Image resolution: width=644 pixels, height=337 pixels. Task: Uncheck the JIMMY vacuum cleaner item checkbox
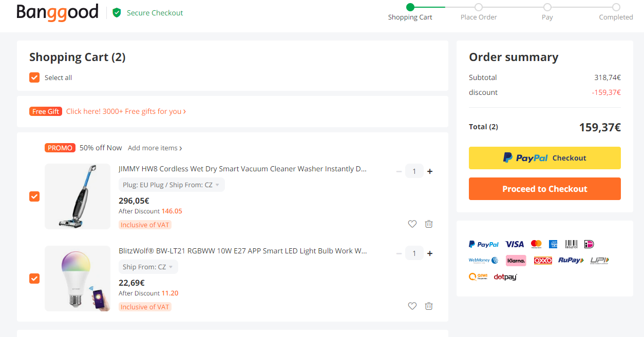[34, 196]
